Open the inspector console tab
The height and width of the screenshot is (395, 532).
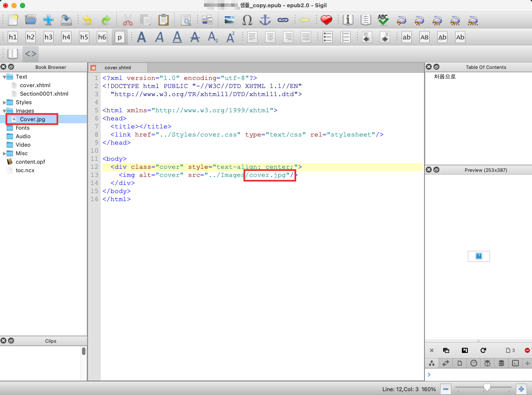[515, 364]
